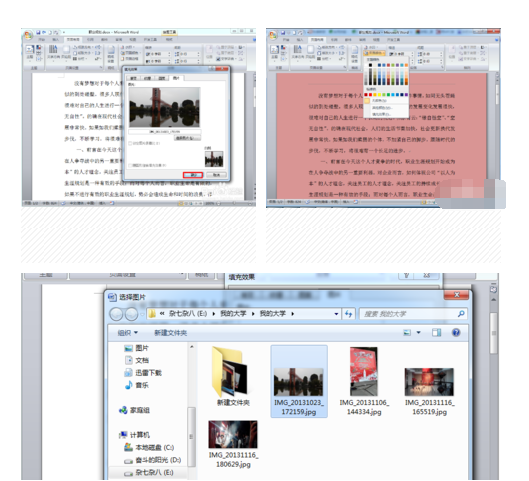The image size is (529, 481).
Task: Select the picture IMG_20131106_144334.jpg
Action: click(x=364, y=381)
